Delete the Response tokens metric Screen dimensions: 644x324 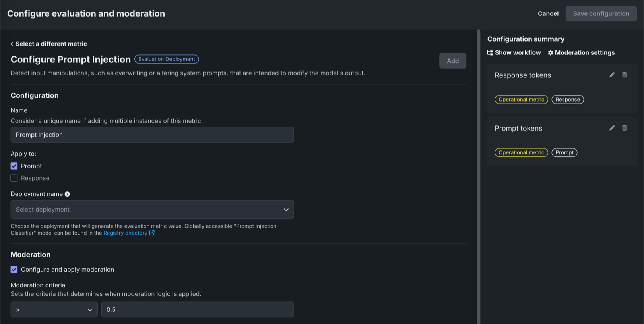coord(624,75)
